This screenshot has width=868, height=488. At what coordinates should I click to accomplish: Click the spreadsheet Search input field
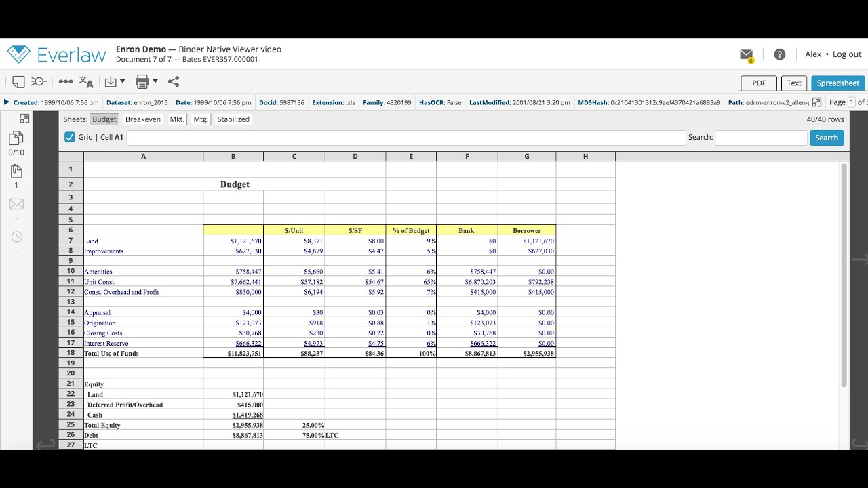(x=761, y=138)
